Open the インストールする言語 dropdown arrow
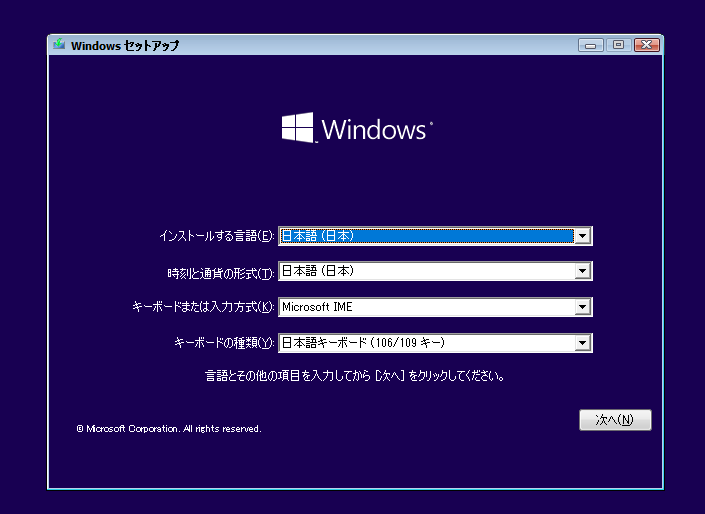This screenshot has height=514, width=705. click(x=582, y=236)
